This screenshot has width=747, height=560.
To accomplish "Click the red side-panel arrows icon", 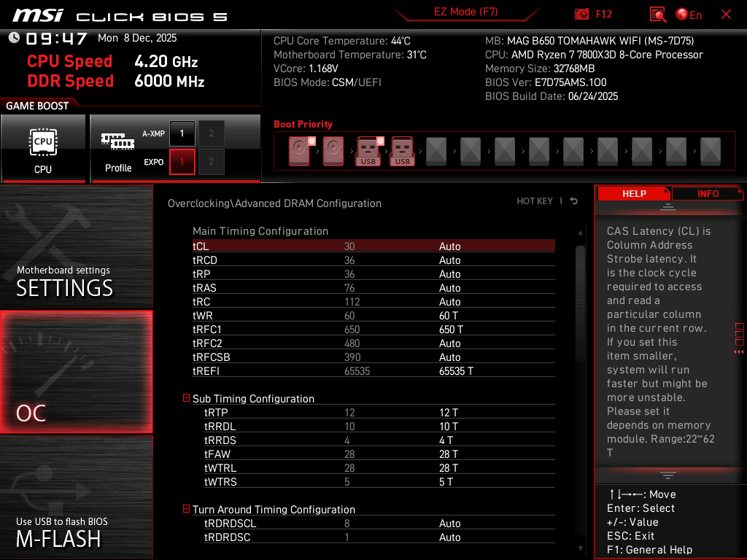I will (739, 351).
